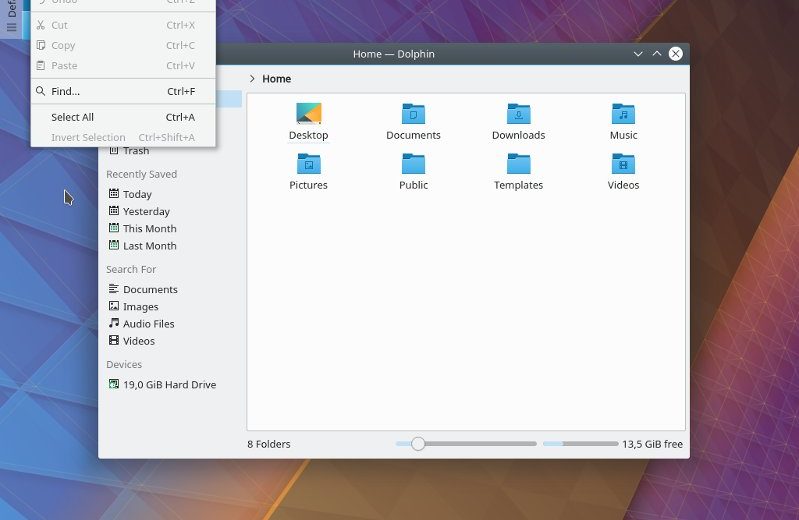Select the Music folder icon
Viewport: 799px width, 520px height.
coord(623,114)
